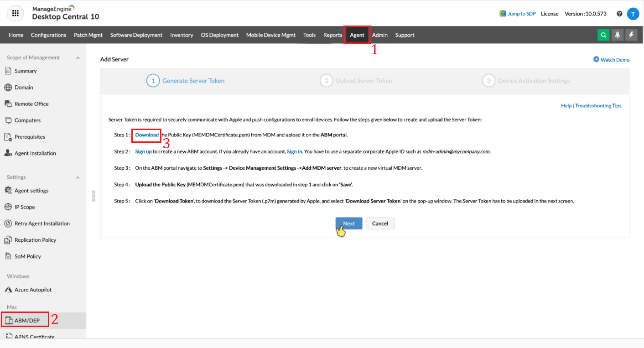
Task: Open the Admin menu tab
Action: [379, 35]
